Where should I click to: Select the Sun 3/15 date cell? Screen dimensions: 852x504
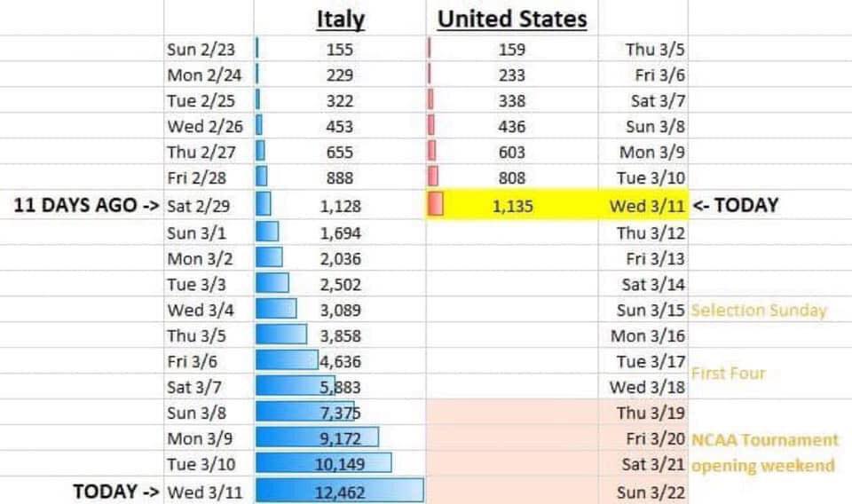(643, 310)
